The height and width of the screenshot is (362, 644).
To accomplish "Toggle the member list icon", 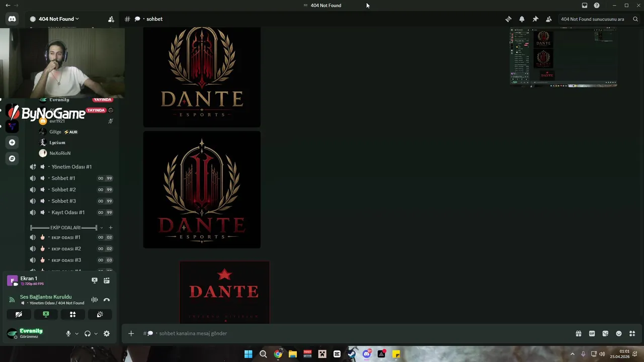I will coord(549,19).
